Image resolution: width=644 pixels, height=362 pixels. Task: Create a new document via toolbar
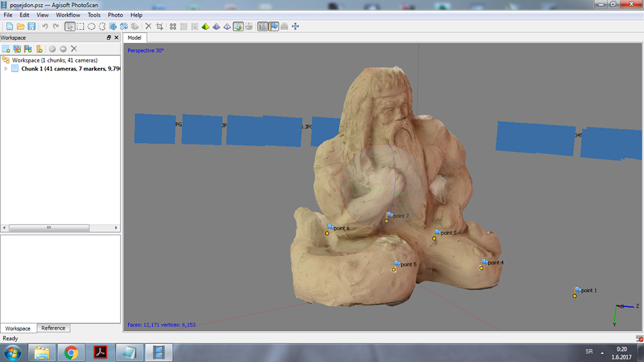(9, 26)
